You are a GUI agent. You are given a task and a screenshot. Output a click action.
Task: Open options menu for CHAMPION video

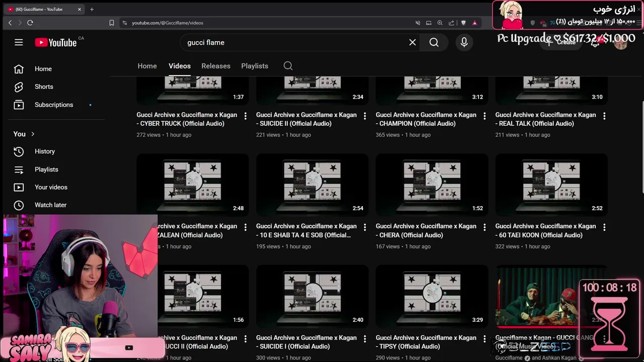click(x=485, y=116)
